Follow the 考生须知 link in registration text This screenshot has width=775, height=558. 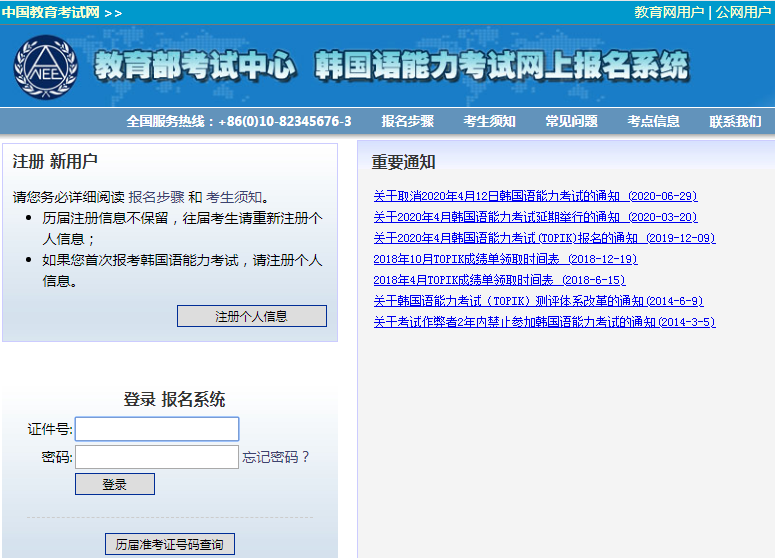[x=234, y=197]
